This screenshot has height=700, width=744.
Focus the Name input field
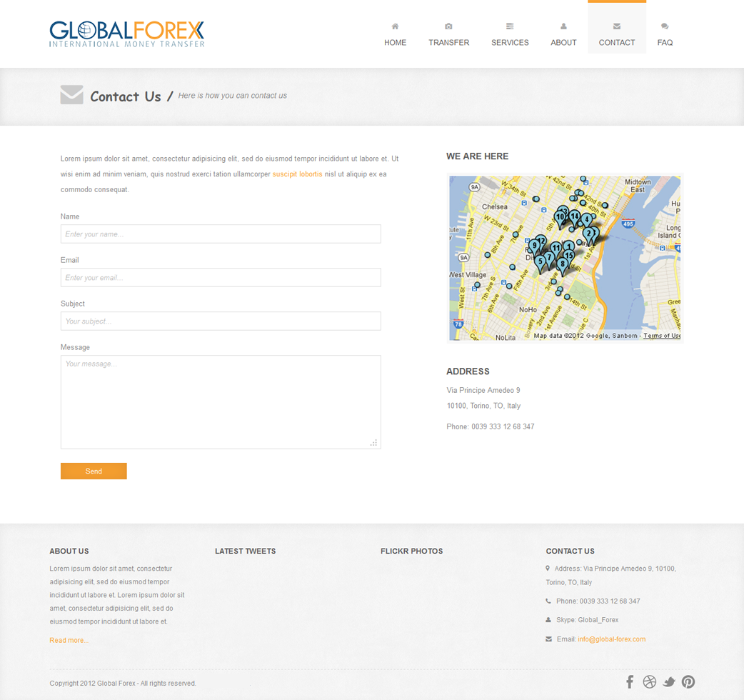(x=221, y=234)
